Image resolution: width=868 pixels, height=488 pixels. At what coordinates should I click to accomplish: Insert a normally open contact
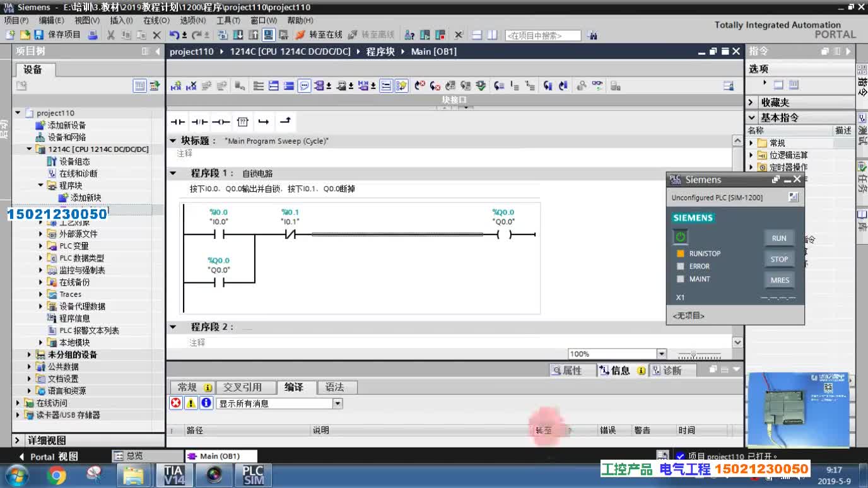(177, 122)
